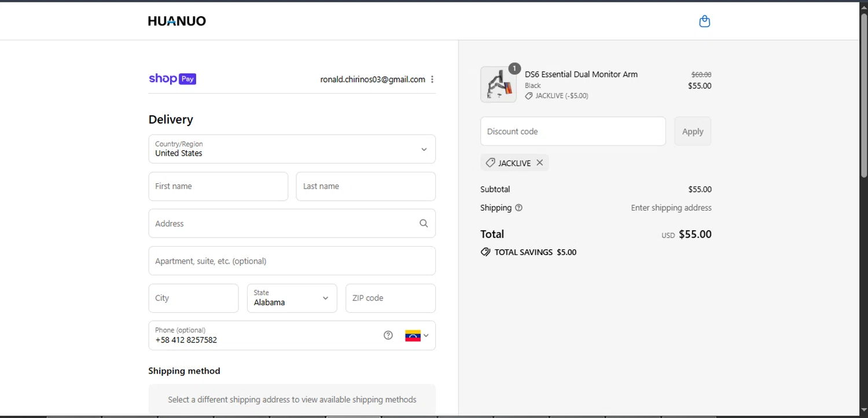The width and height of the screenshot is (868, 418).
Task: Click the product name DS6 Essential Dual Monitor Arm
Action: pyautogui.click(x=581, y=74)
